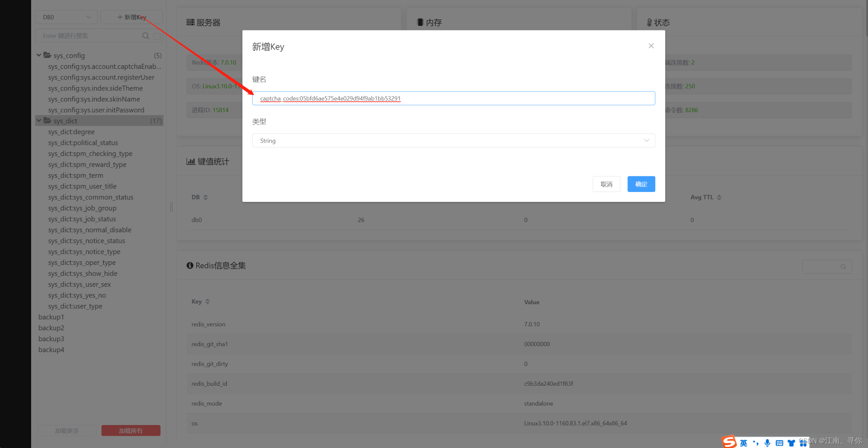
Task: Open key sys_dict:sys_notice_status
Action: (x=86, y=240)
